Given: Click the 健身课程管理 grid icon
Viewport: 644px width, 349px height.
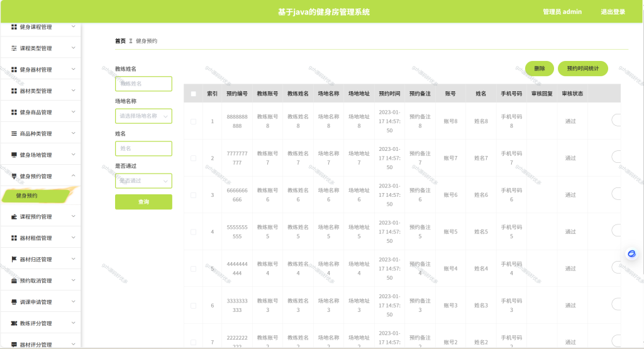Looking at the screenshot, I should [14, 26].
